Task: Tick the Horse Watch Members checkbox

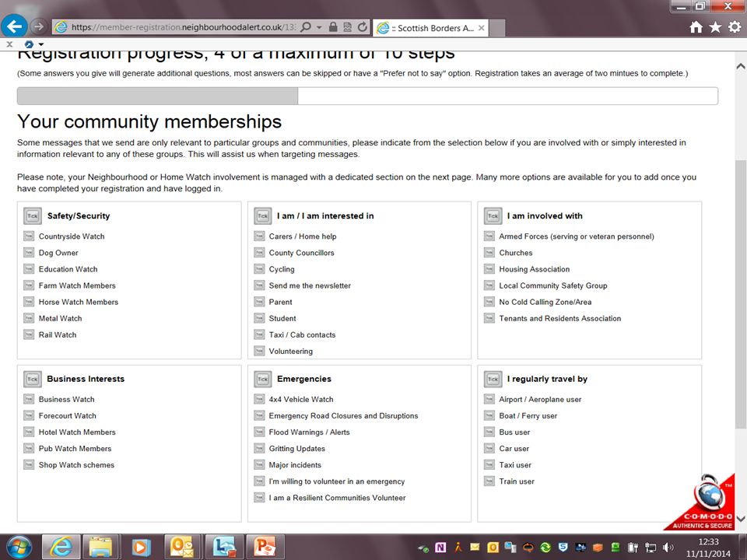Action: coord(29,302)
